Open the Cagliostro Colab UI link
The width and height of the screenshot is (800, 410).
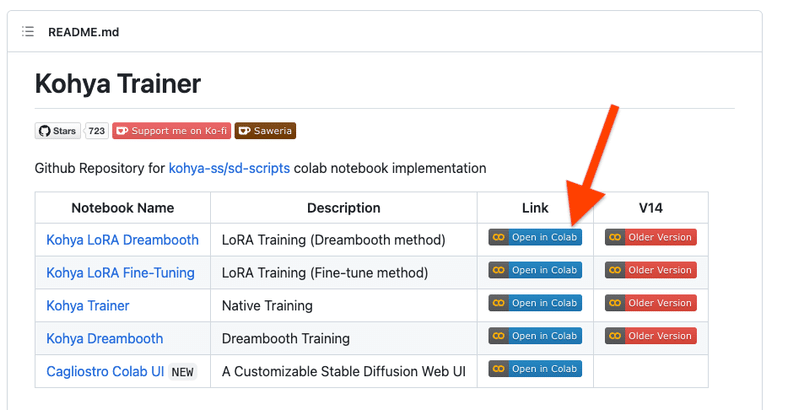coord(105,372)
